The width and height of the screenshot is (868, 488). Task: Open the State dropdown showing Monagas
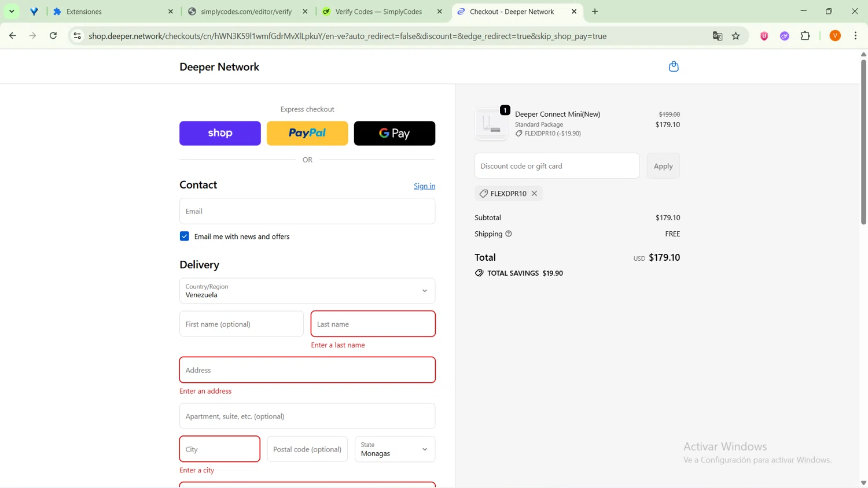[395, 449]
